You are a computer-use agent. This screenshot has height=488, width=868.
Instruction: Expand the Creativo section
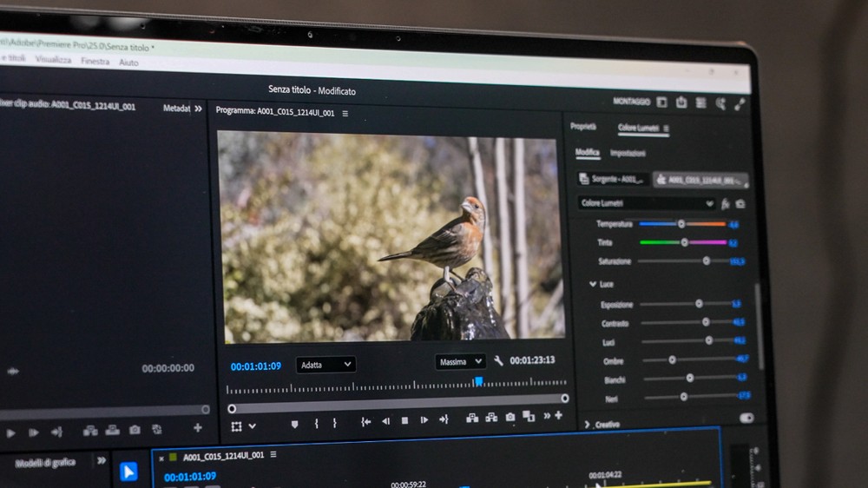[587, 425]
